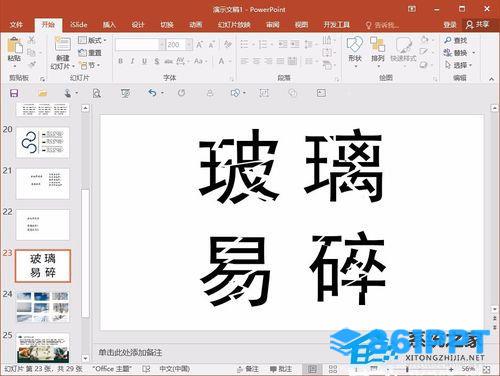Switch to normal view status icon
This screenshot has width=500, height=376.
(312, 369)
